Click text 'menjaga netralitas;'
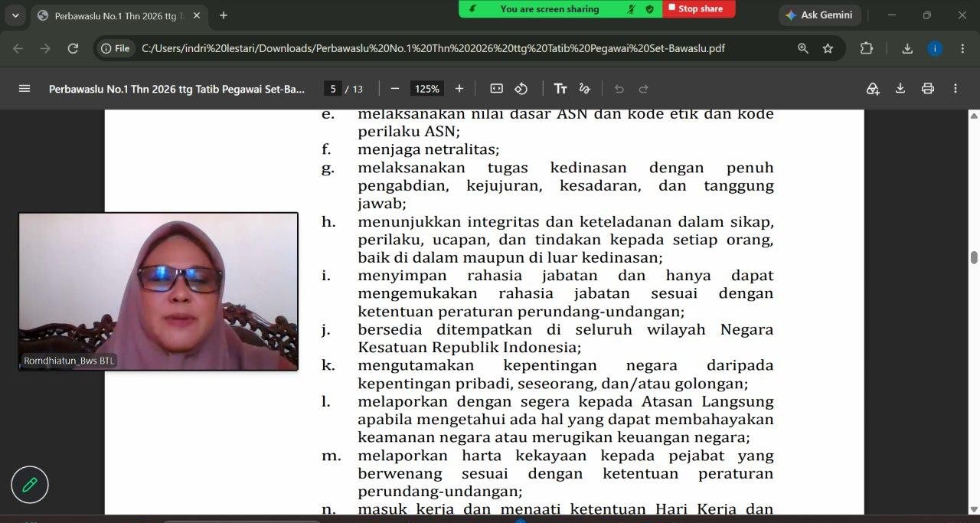This screenshot has height=523, width=980. tap(428, 149)
